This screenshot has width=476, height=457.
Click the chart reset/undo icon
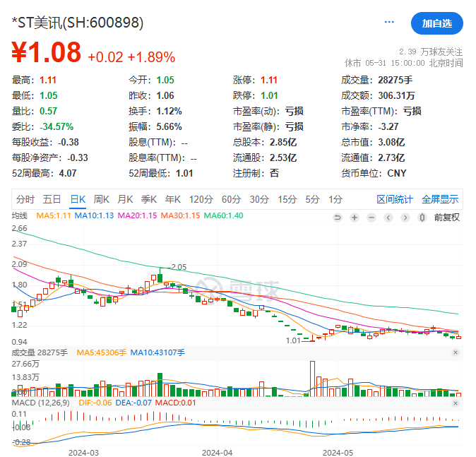coord(338,217)
